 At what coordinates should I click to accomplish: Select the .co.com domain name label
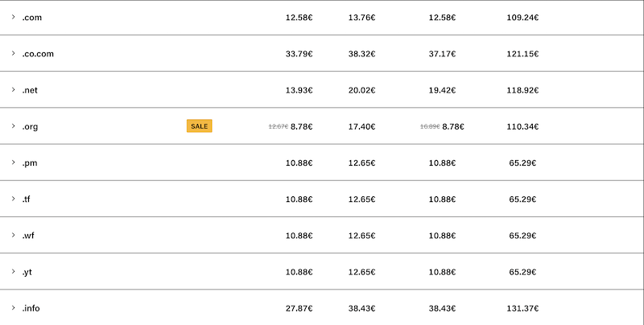click(x=38, y=54)
